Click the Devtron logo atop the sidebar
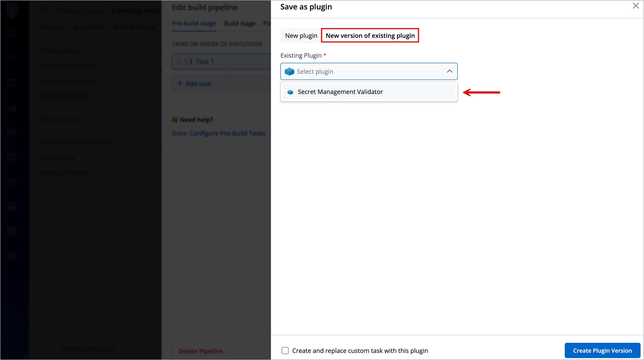Image resolution: width=644 pixels, height=360 pixels. [12, 11]
